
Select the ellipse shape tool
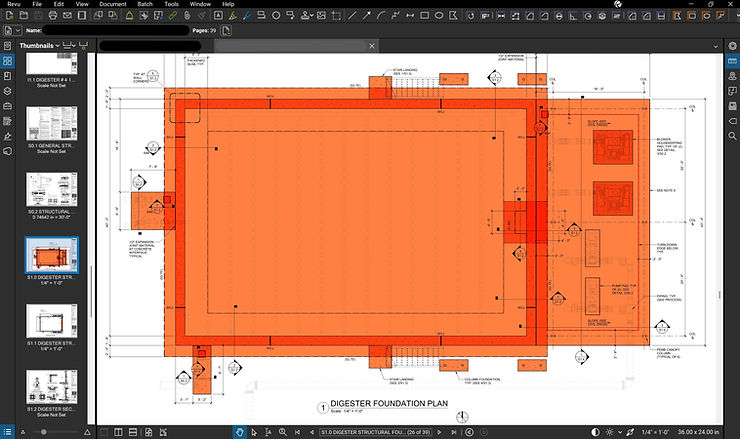pyautogui.click(x=439, y=16)
